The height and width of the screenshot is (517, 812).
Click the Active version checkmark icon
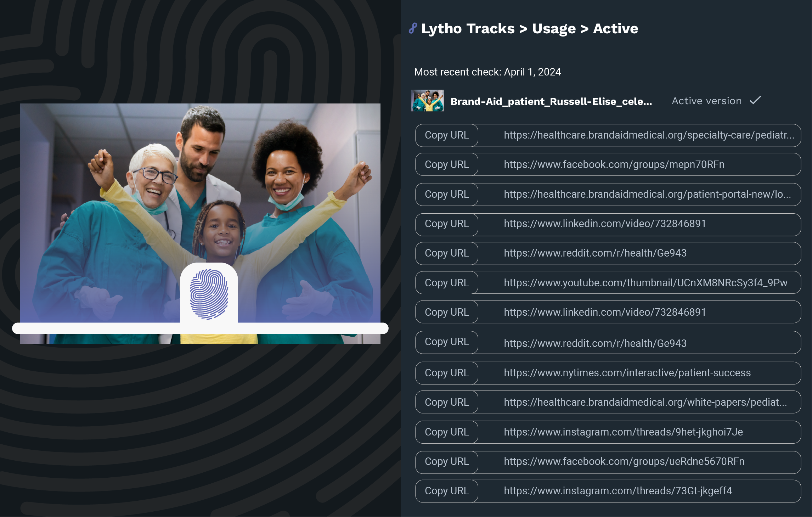(755, 101)
